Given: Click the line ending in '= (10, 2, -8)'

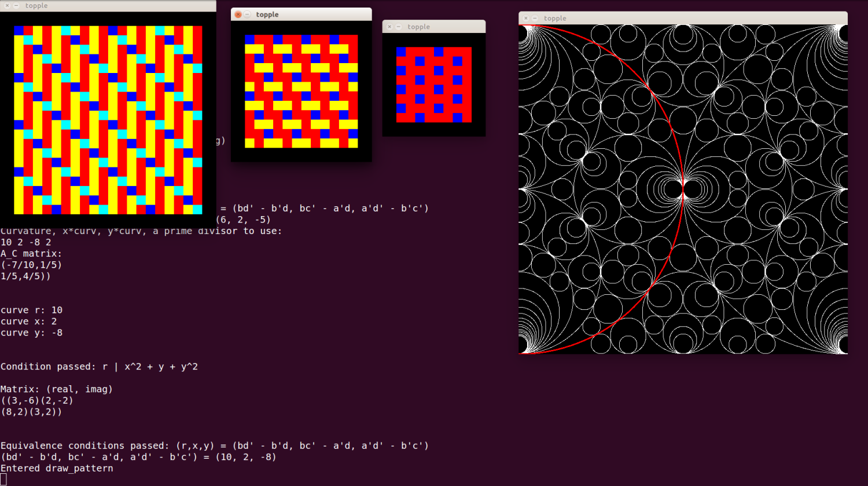Looking at the screenshot, I should coord(138,457).
